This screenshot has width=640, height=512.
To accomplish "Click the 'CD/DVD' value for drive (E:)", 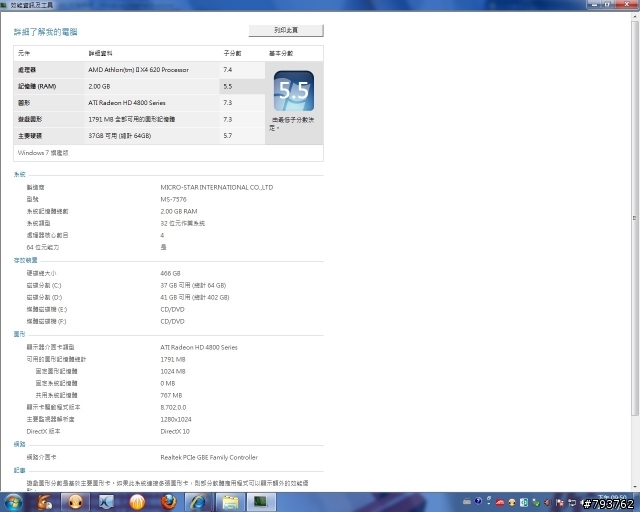I will tap(172, 309).
